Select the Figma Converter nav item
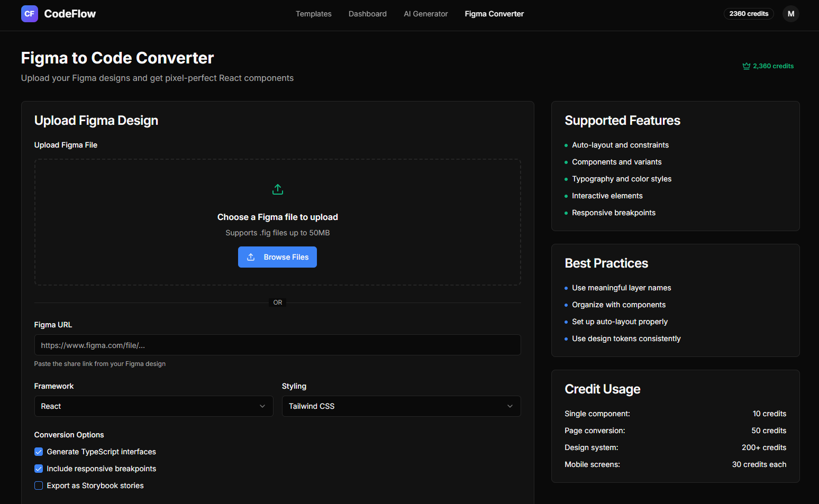 tap(494, 14)
